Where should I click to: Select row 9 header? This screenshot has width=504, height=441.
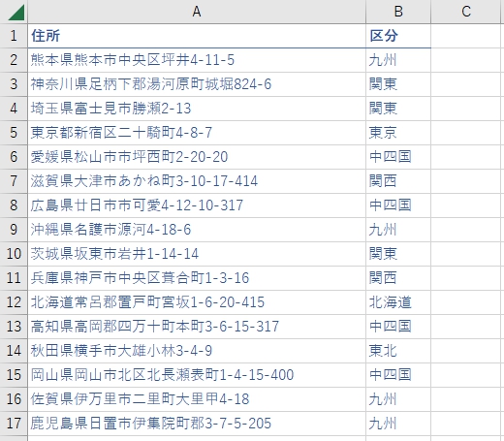14,230
